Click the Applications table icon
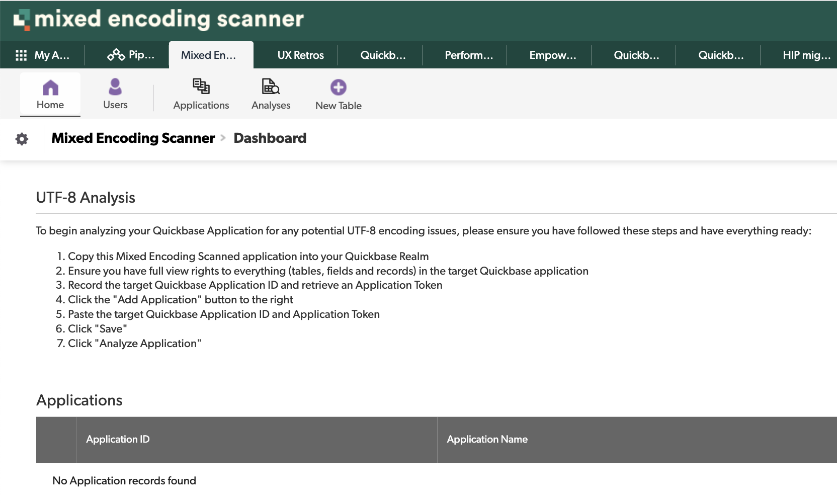Viewport: 837px width, 504px height. pyautogui.click(x=201, y=87)
